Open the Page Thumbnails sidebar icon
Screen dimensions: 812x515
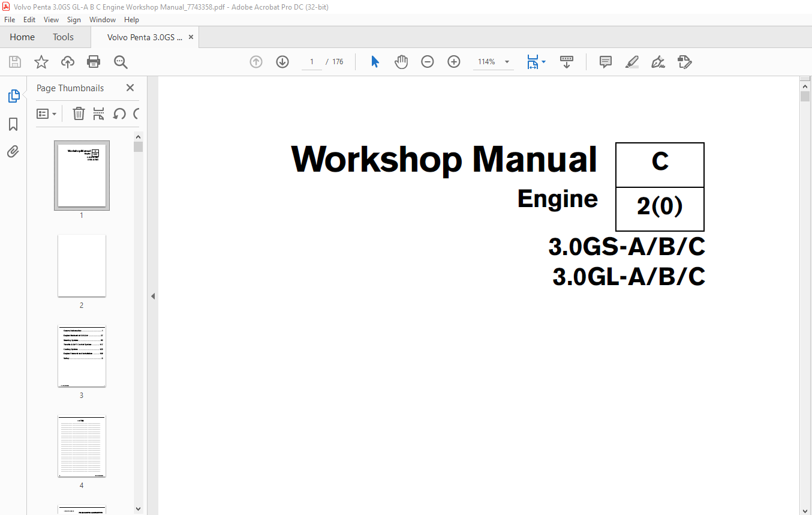pos(13,96)
